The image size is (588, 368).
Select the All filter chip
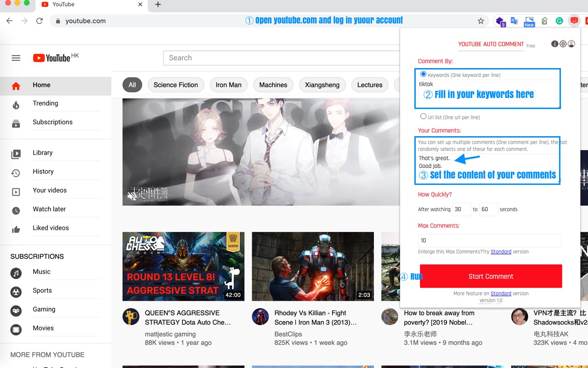pyautogui.click(x=132, y=85)
